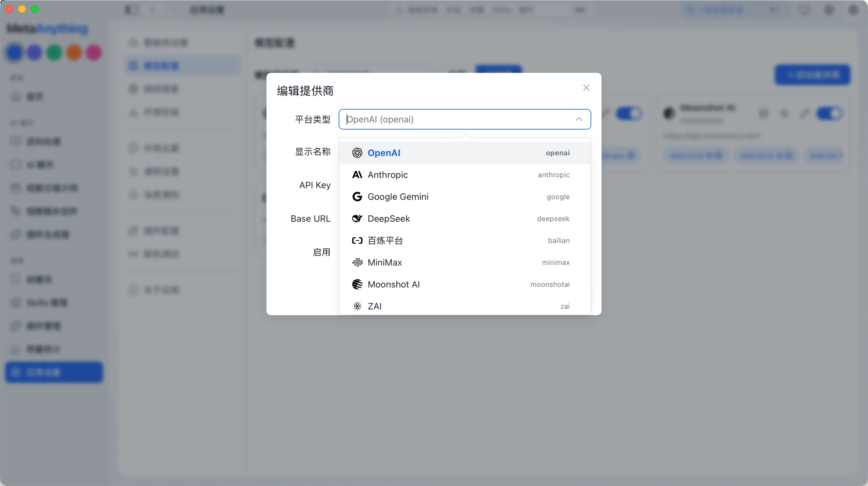Screen dimensions: 868x486
Task: Pick the purple theme color circle
Action: click(34, 53)
